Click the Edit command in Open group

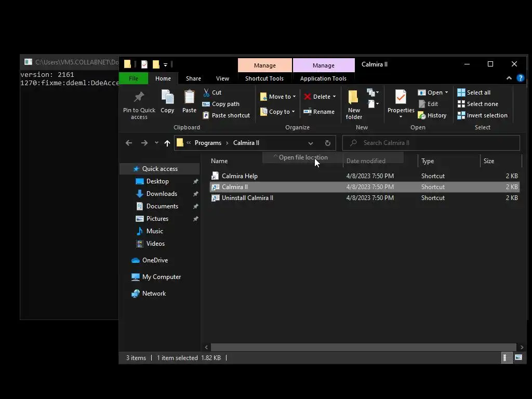pos(428,104)
